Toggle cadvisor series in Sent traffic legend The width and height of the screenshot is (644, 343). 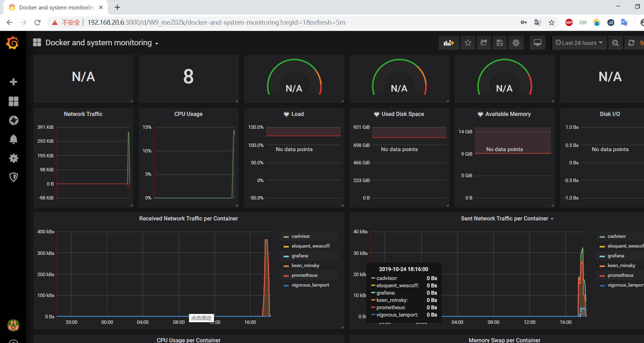point(617,236)
